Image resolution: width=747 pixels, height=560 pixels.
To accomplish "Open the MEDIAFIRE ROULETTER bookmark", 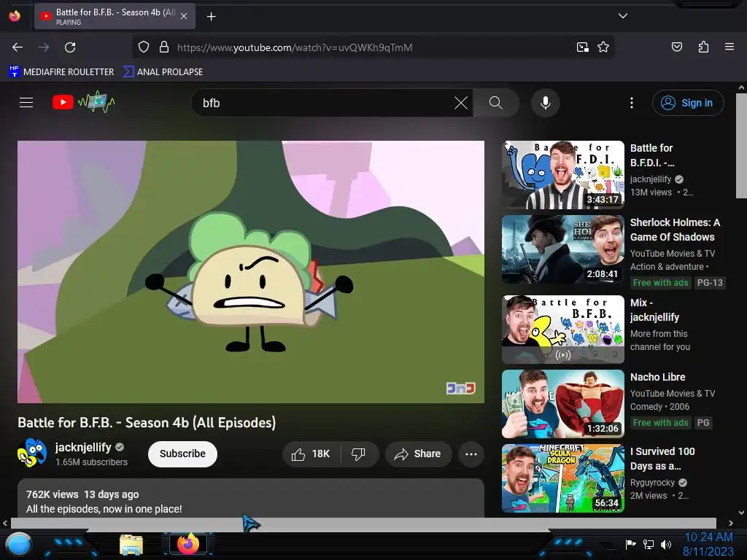I will (x=61, y=71).
